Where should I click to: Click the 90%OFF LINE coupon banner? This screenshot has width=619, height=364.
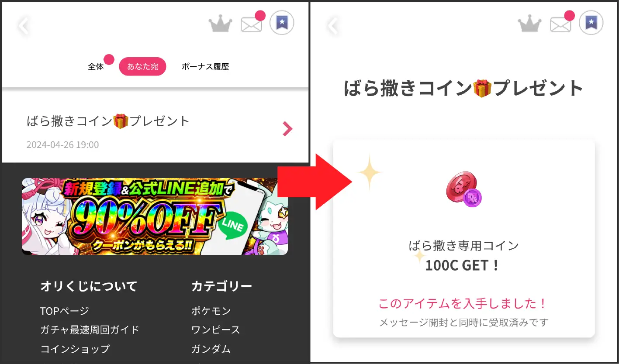[x=155, y=216]
